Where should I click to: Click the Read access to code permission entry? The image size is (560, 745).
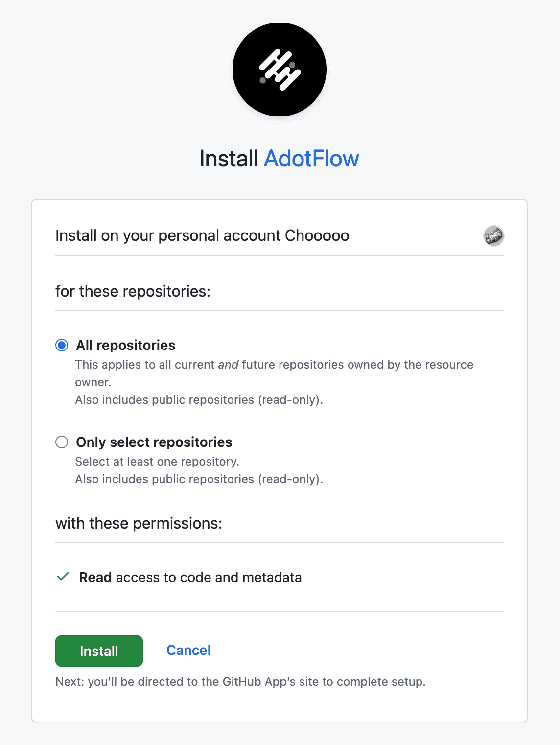coord(190,577)
